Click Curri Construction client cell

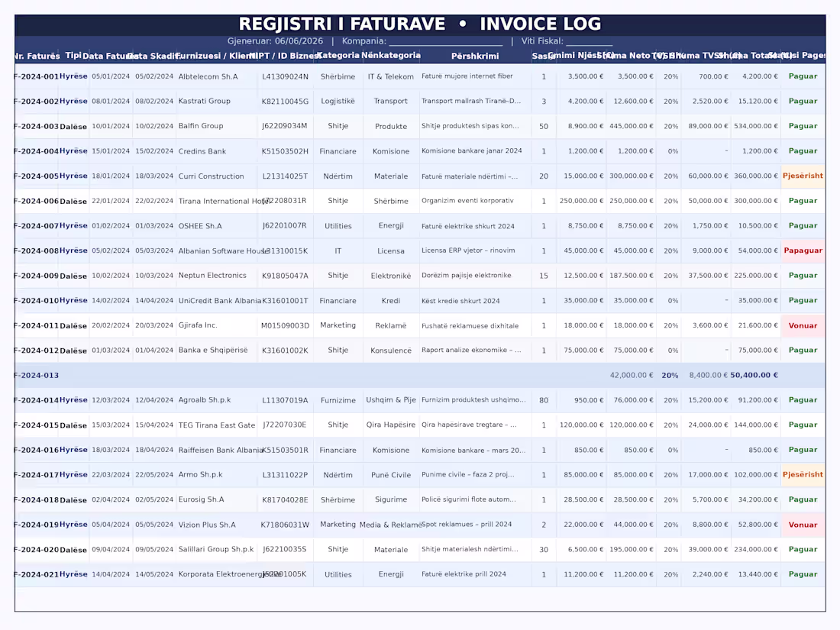[x=211, y=176]
